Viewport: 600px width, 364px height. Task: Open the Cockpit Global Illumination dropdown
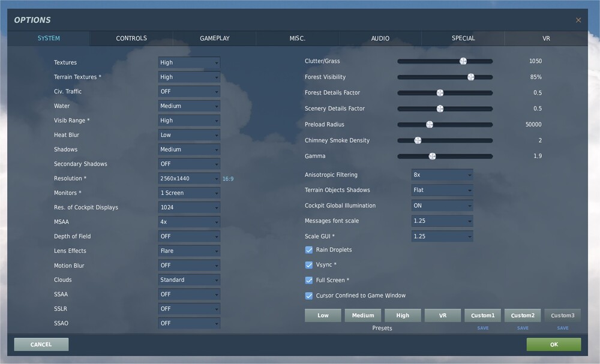(442, 205)
